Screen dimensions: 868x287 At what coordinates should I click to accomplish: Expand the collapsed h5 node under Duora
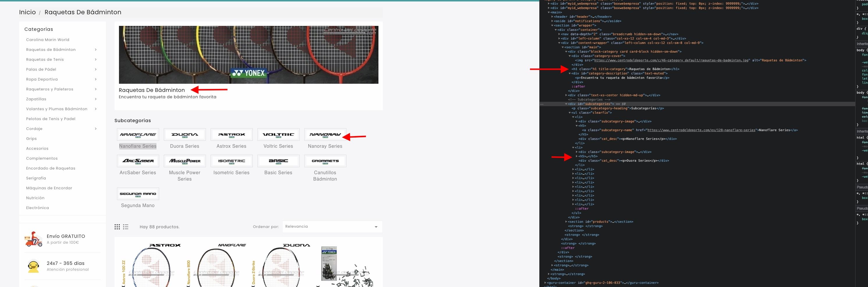click(577, 156)
